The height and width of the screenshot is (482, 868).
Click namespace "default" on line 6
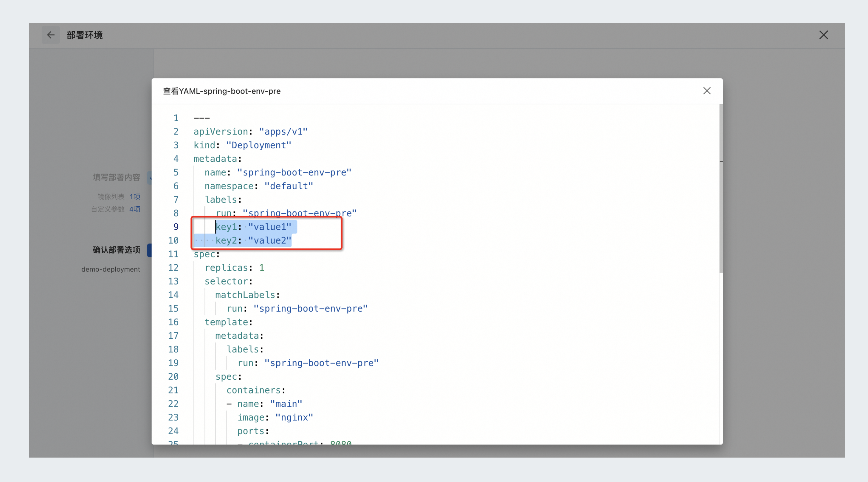(259, 186)
